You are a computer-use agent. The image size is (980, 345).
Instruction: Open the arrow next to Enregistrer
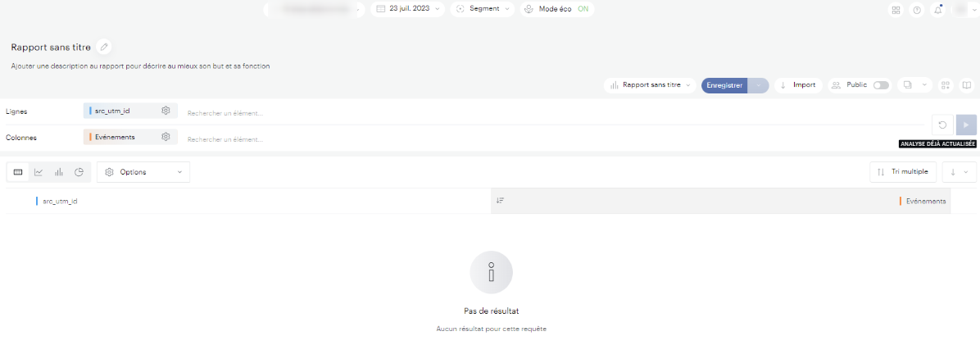759,85
